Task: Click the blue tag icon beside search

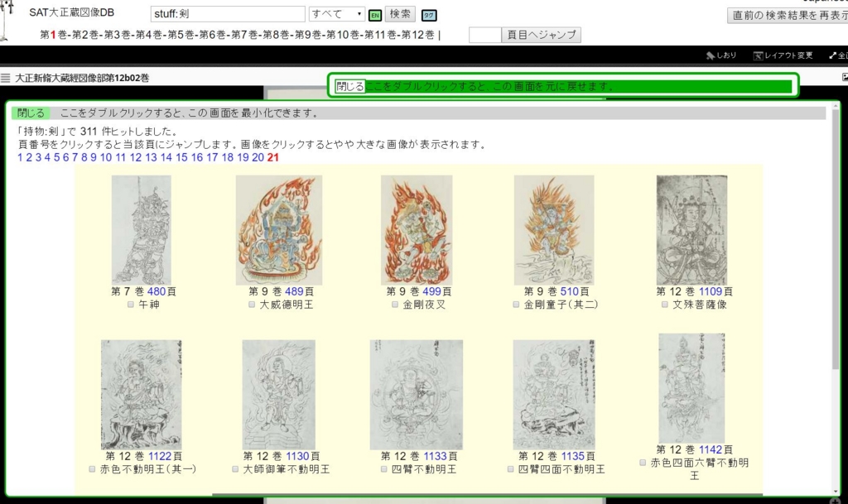Action: click(429, 15)
